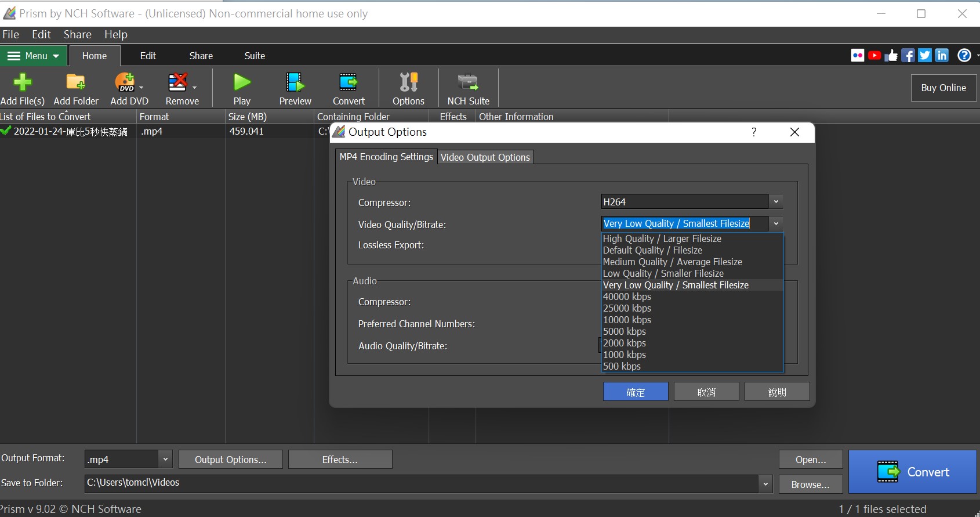Open the YouTube share icon

pos(874,56)
